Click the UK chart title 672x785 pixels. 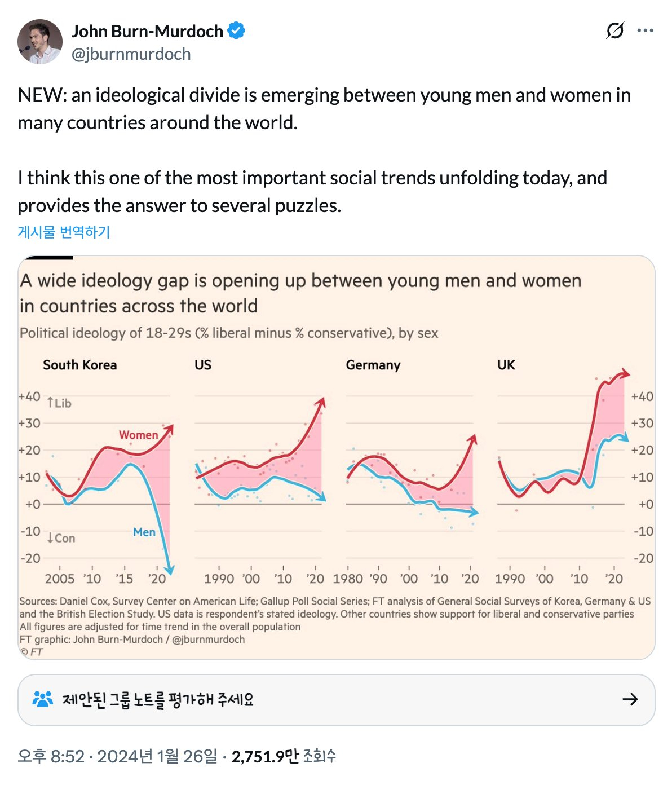point(506,365)
